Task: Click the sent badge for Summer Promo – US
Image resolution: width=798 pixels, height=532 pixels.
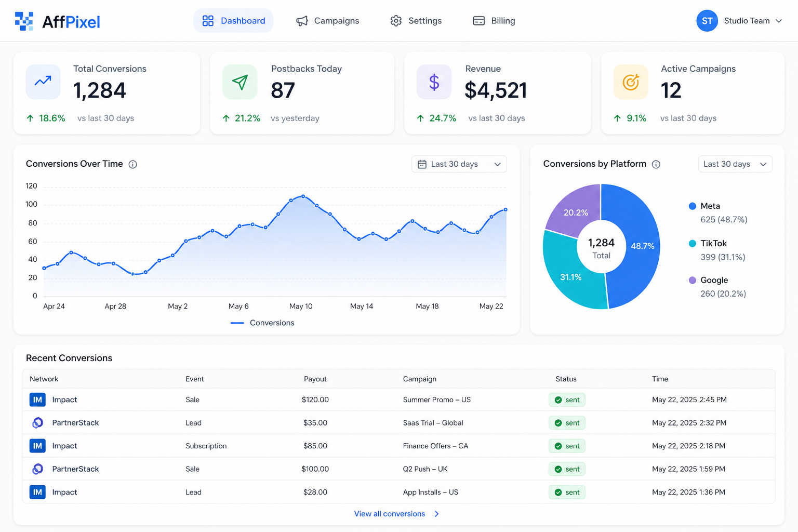Action: [x=567, y=400]
